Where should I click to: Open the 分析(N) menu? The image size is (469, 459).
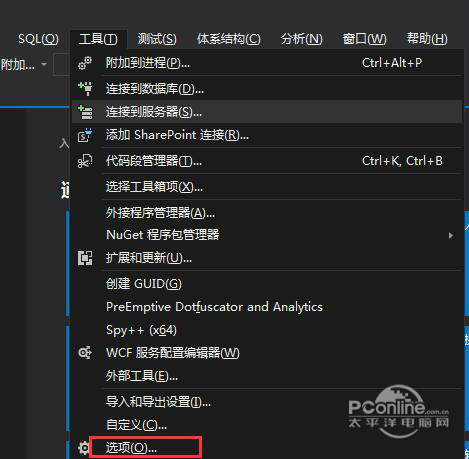point(302,39)
